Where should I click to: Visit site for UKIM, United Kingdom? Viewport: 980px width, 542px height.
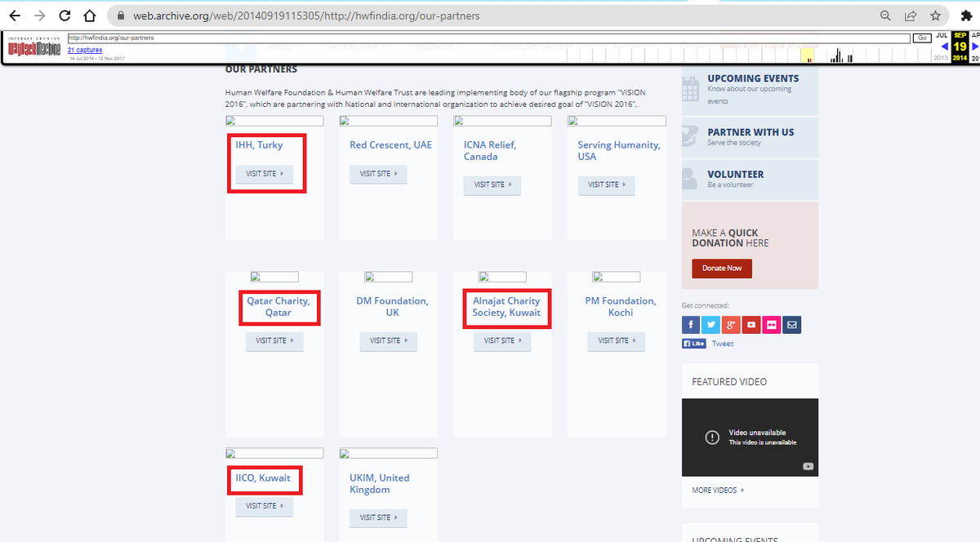click(378, 518)
